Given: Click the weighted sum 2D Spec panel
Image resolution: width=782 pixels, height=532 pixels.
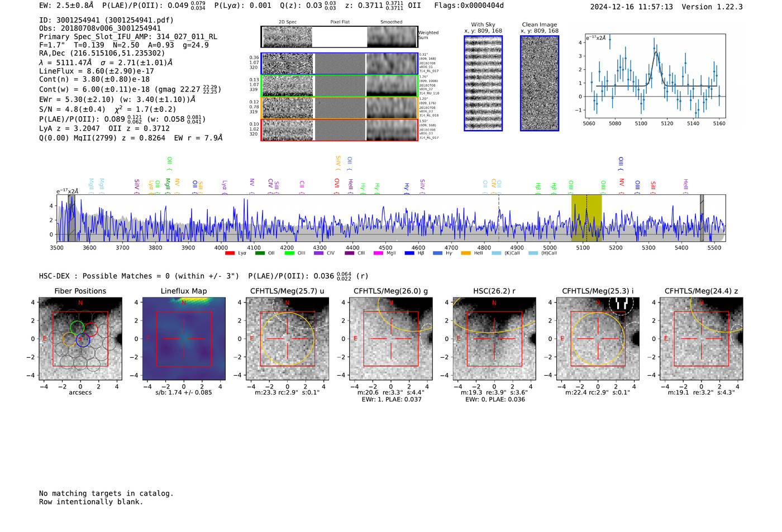Looking at the screenshot, I should [287, 37].
